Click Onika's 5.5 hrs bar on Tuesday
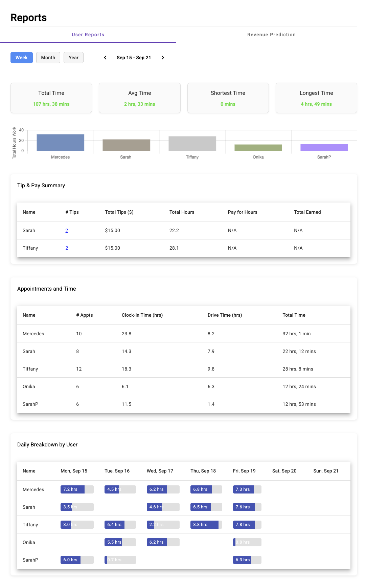The image size is (366, 588). coord(120,542)
